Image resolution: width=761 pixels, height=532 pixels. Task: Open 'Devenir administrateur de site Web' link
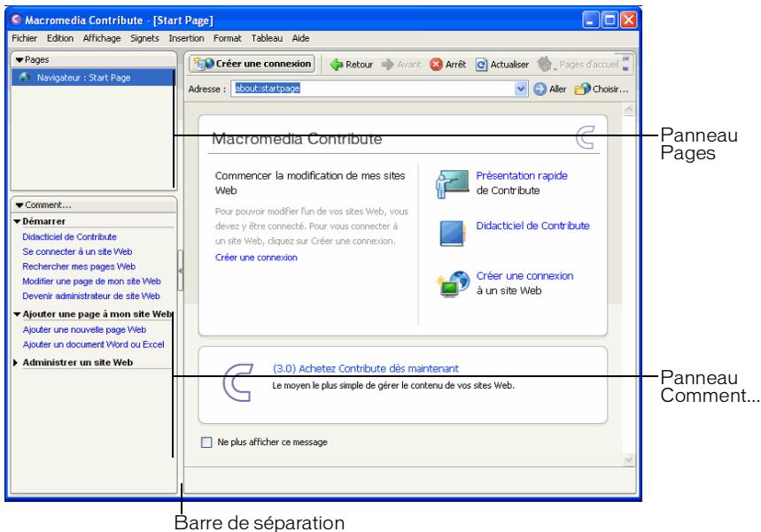(x=91, y=296)
